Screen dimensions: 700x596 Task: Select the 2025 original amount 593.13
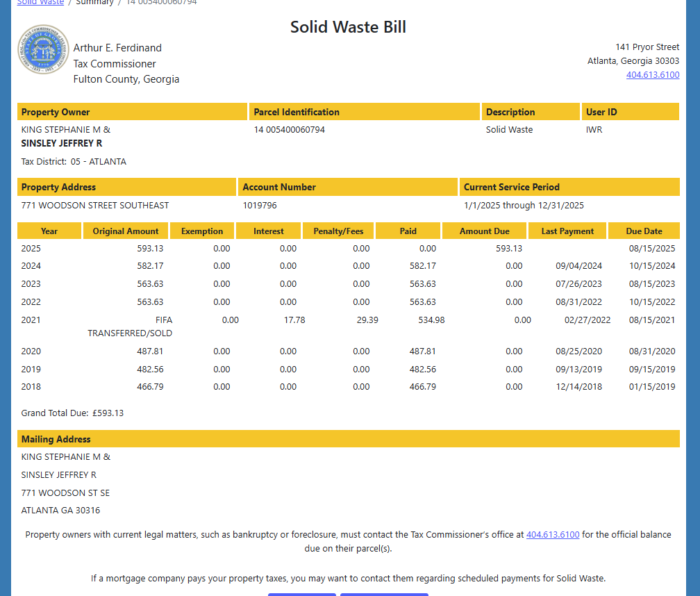[150, 249]
